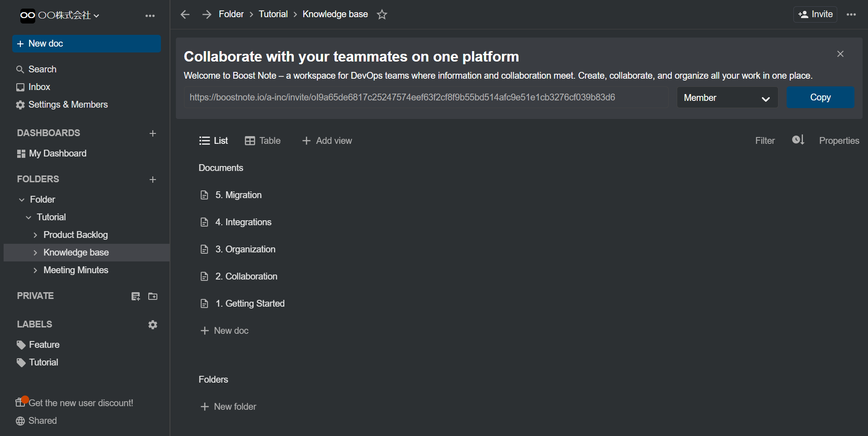Screen dimensions: 868x436
Task: Dismiss the collaboration invite banner
Action: 840,54
